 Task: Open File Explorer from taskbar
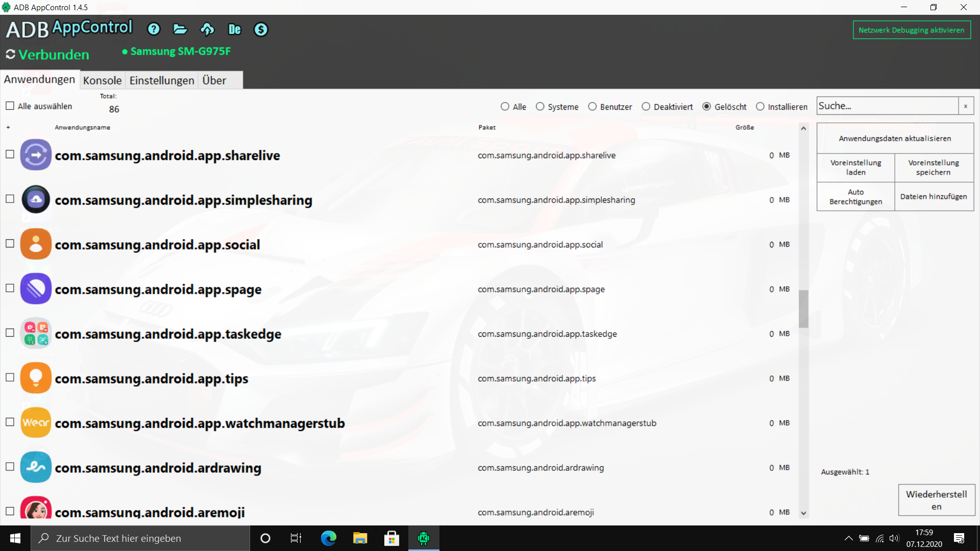[x=360, y=538]
